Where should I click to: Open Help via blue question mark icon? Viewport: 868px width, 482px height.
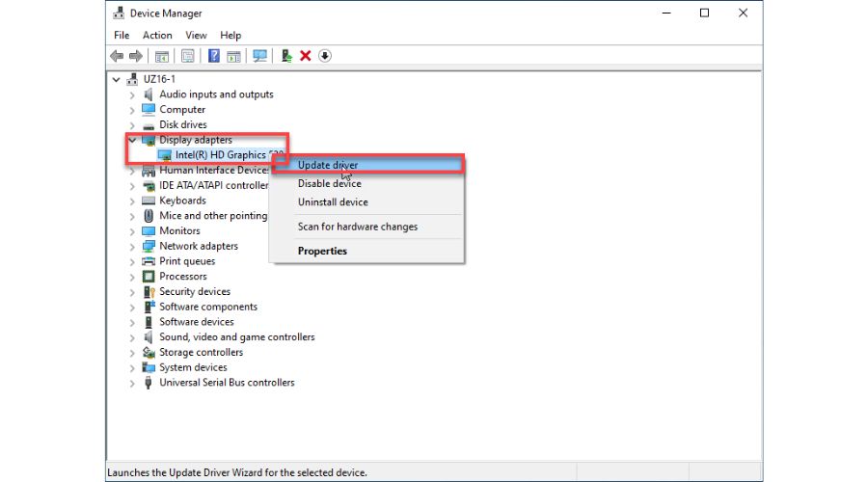(214, 56)
